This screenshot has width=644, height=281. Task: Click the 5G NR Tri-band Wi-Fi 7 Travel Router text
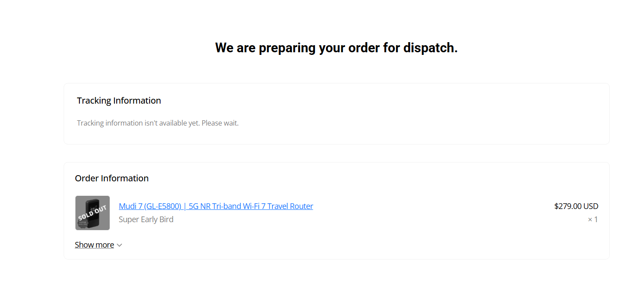(251, 206)
